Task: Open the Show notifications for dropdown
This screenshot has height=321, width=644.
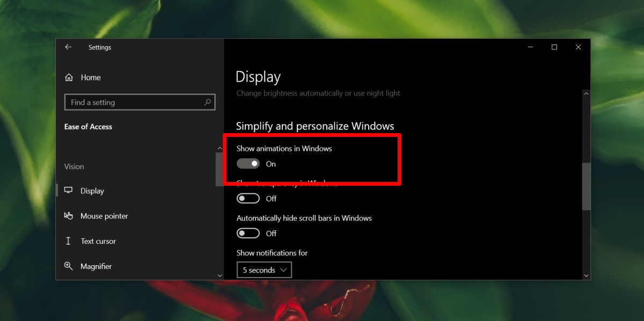Action: pyautogui.click(x=264, y=270)
